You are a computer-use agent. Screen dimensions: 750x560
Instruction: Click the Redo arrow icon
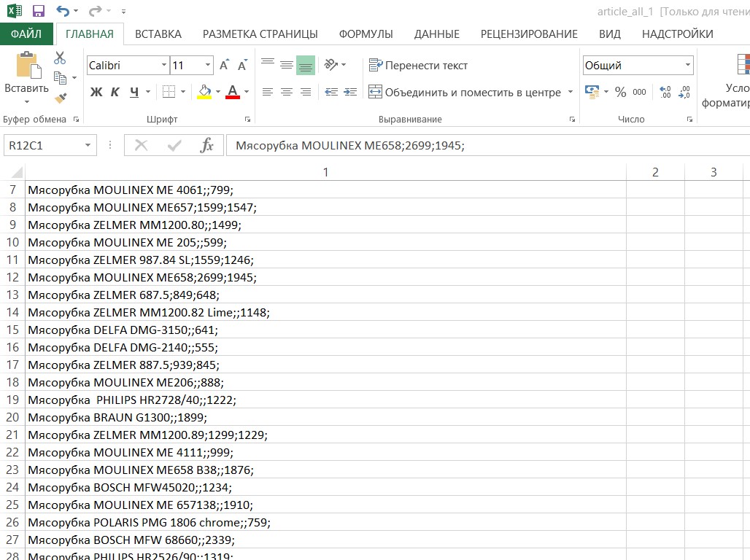95,11
